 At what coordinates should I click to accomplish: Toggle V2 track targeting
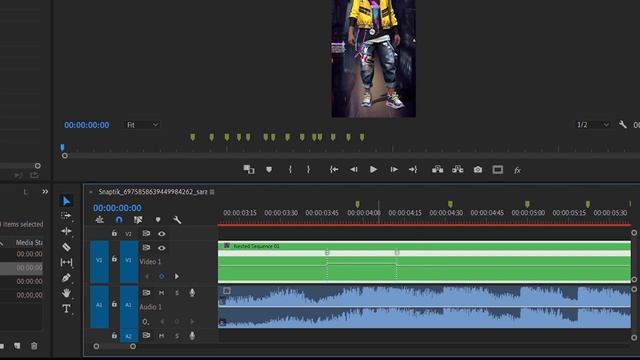(129, 234)
